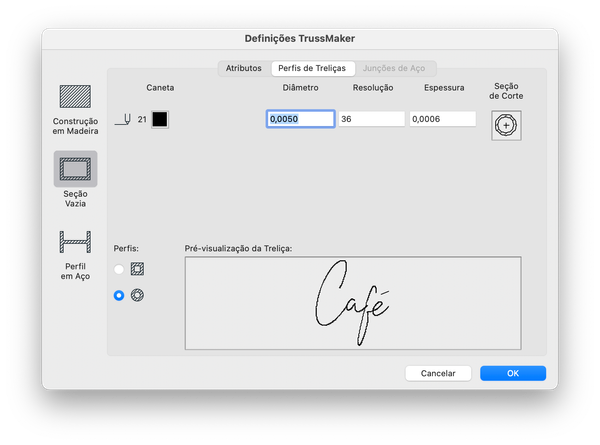
Task: Open the black pen color swatch
Action: point(160,119)
